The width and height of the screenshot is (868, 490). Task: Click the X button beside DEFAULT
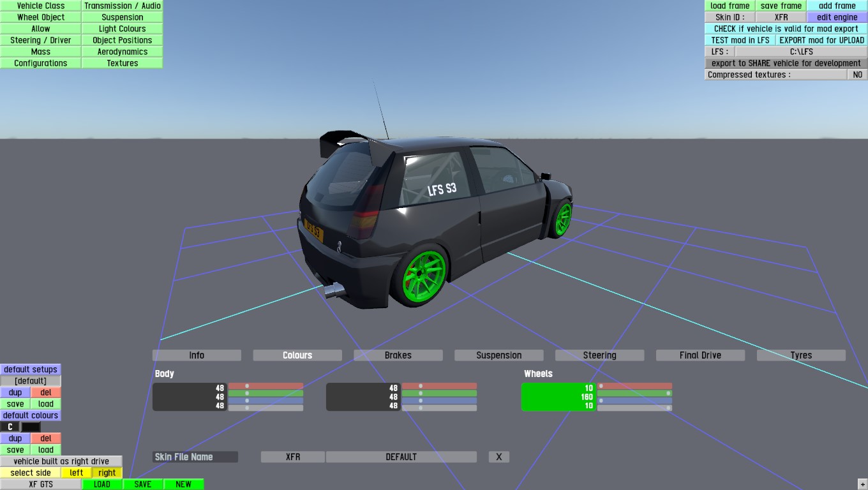(x=499, y=457)
